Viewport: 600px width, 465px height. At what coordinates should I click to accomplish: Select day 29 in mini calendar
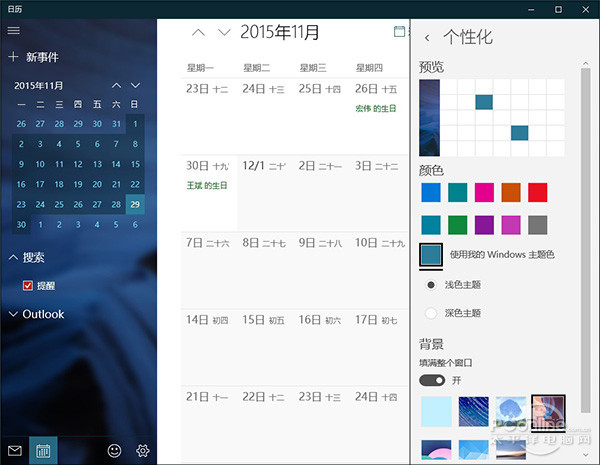pos(135,204)
